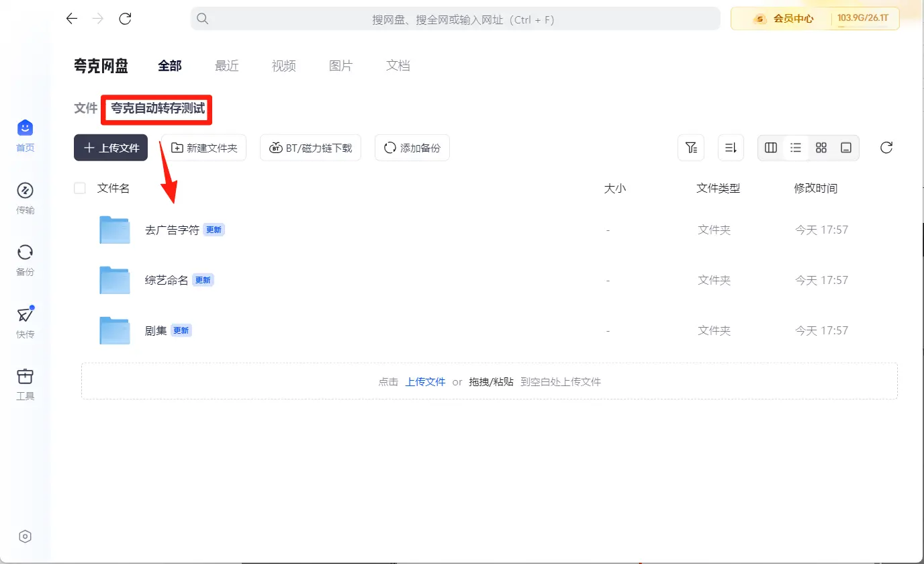Open the 视频 video tab
Screen dimensions: 924x564
point(283,66)
